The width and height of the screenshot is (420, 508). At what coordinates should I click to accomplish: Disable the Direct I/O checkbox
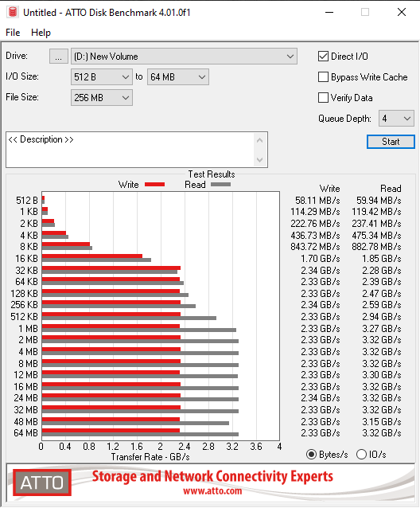point(323,57)
